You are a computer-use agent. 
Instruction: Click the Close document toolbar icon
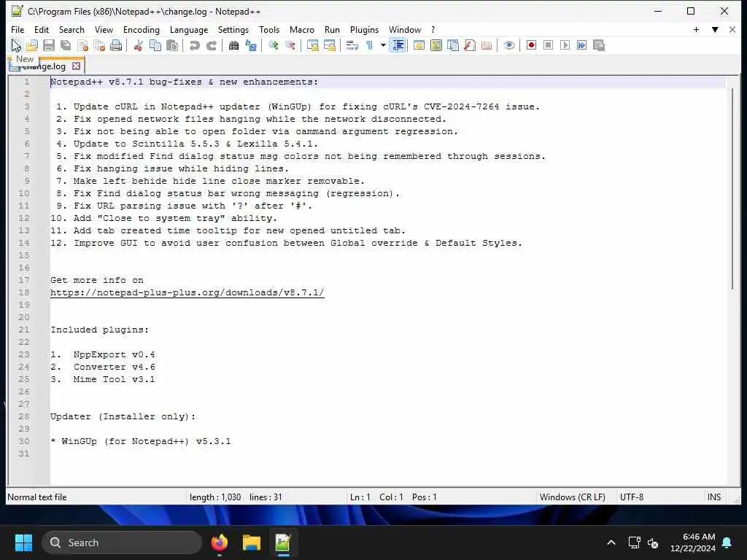(x=83, y=45)
